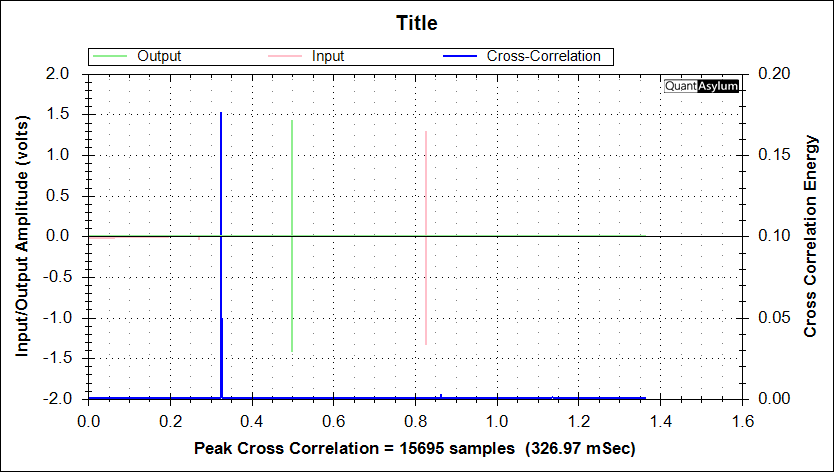
Task: Click the '1.2' x-axis value
Action: 579,422
